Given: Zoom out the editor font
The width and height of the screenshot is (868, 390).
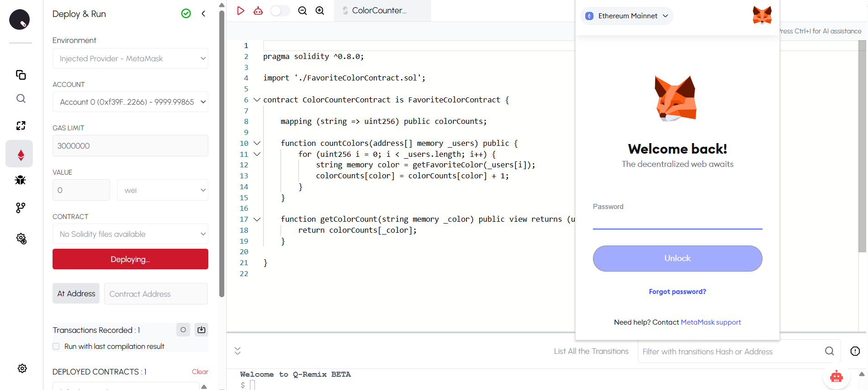Looking at the screenshot, I should [302, 11].
